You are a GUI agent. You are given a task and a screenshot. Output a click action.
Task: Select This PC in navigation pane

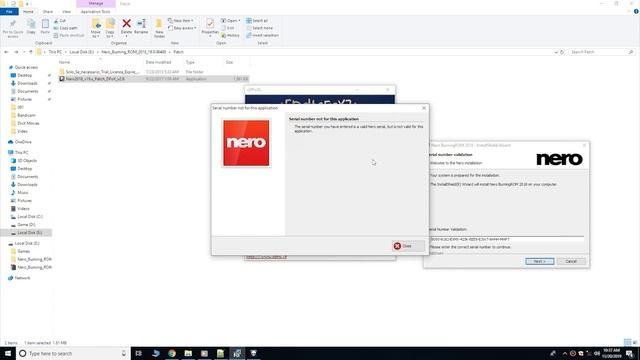pyautogui.click(x=21, y=153)
